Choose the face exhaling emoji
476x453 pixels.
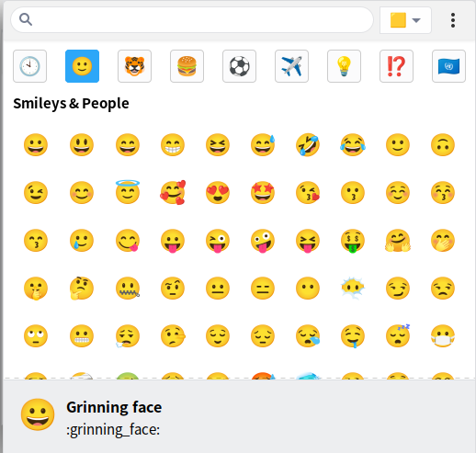(x=128, y=336)
